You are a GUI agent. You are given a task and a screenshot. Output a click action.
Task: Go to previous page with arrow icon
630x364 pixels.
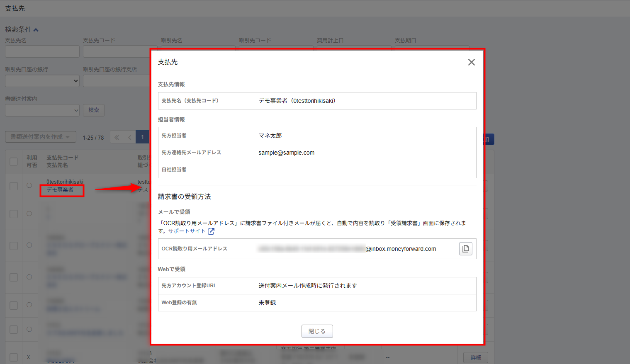click(x=129, y=137)
